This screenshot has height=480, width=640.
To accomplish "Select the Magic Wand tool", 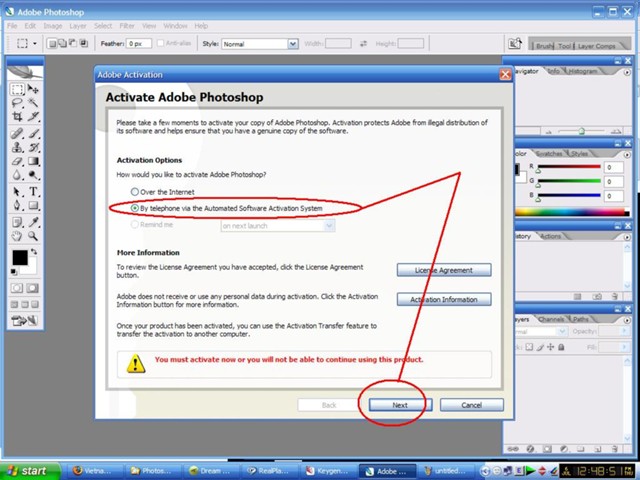I will pos(33,103).
